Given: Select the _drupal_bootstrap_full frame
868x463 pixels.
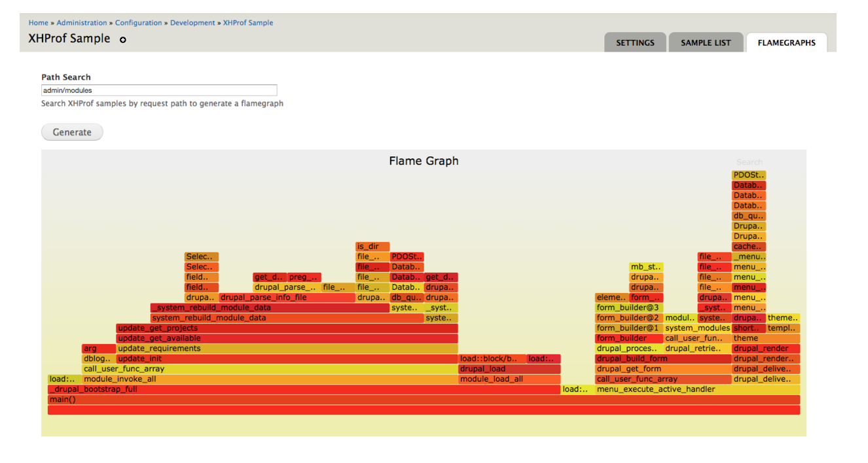Looking at the screenshot, I should 304,389.
